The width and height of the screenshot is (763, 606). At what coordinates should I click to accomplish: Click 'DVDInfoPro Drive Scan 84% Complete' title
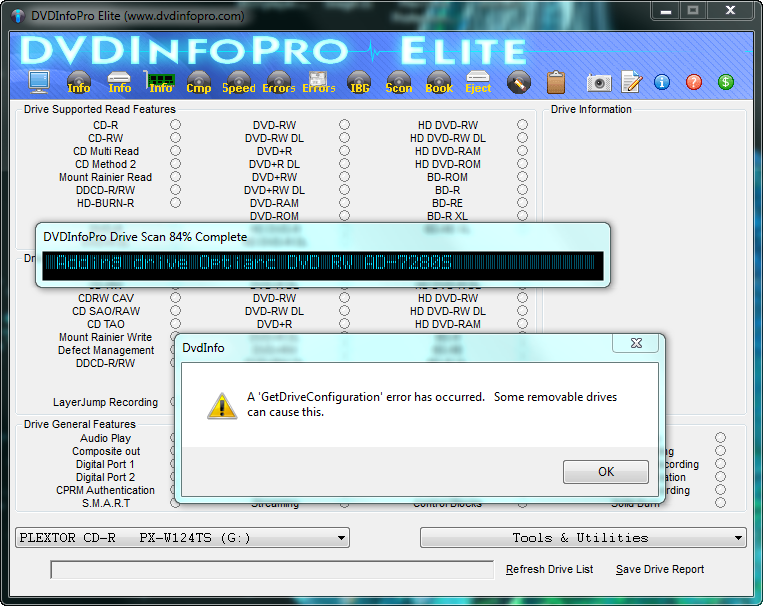145,237
